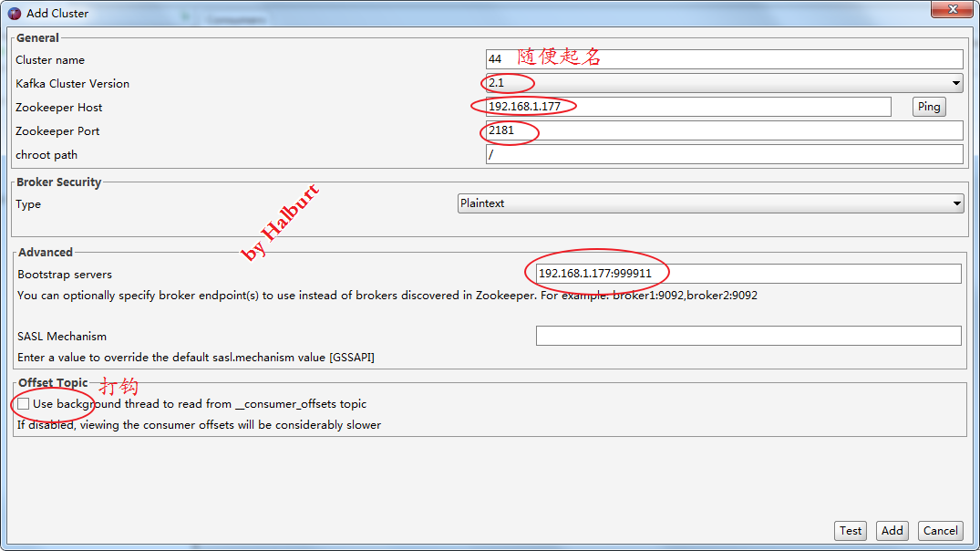The width and height of the screenshot is (980, 551).
Task: Enable background thread for __consumer_offsets checkbox
Action: click(23, 404)
